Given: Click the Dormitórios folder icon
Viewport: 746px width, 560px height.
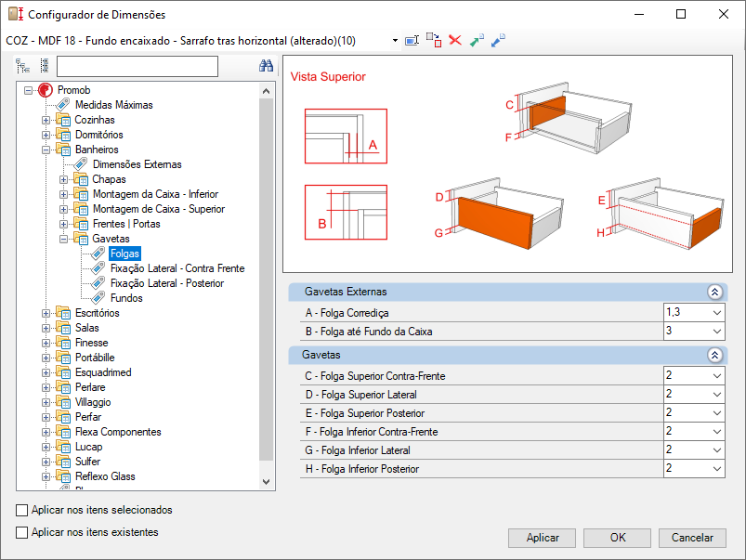Looking at the screenshot, I should [63, 135].
